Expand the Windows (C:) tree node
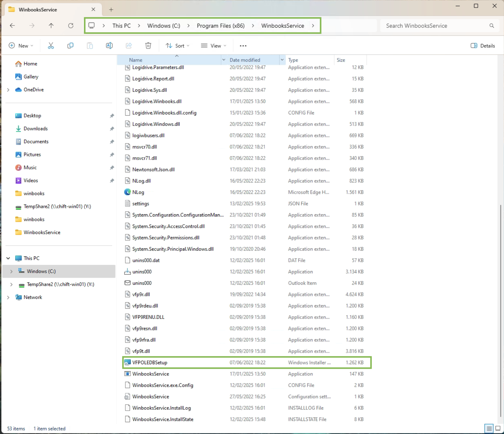 click(x=11, y=271)
